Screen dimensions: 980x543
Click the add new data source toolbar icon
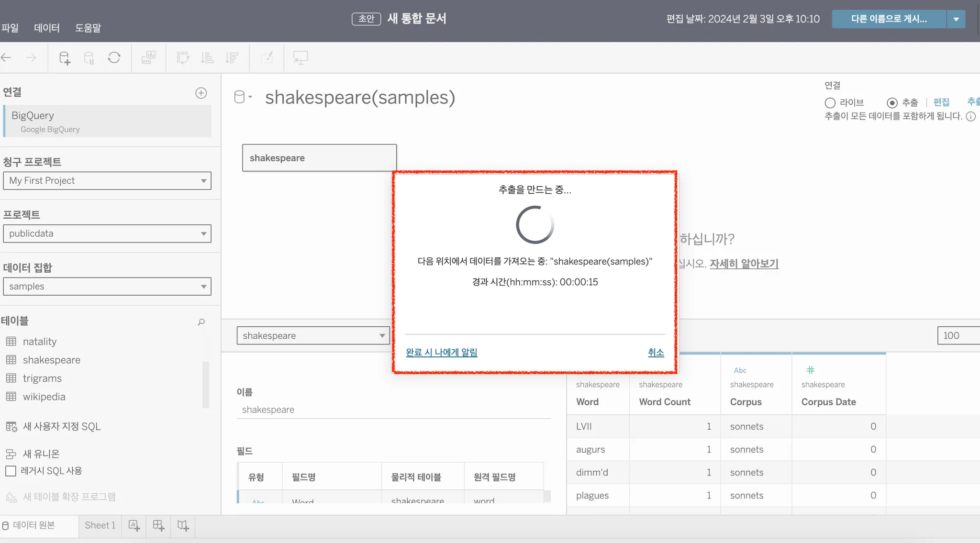[x=64, y=58]
